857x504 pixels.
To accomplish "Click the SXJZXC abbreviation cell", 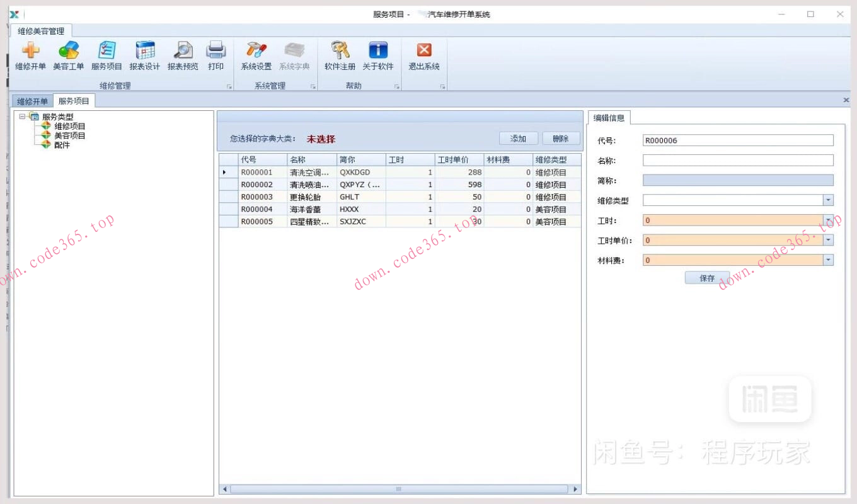I will (361, 222).
